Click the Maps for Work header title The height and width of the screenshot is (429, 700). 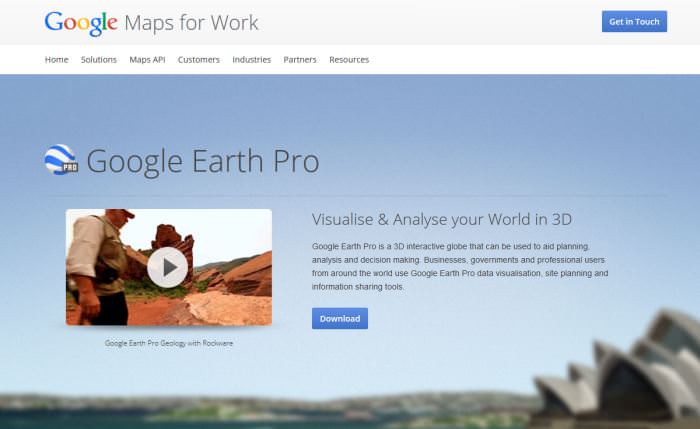point(191,23)
